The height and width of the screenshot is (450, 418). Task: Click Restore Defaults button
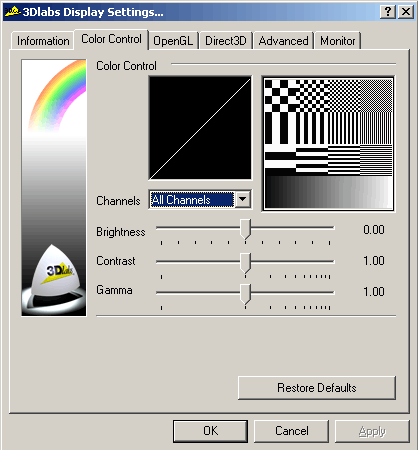[x=317, y=388]
